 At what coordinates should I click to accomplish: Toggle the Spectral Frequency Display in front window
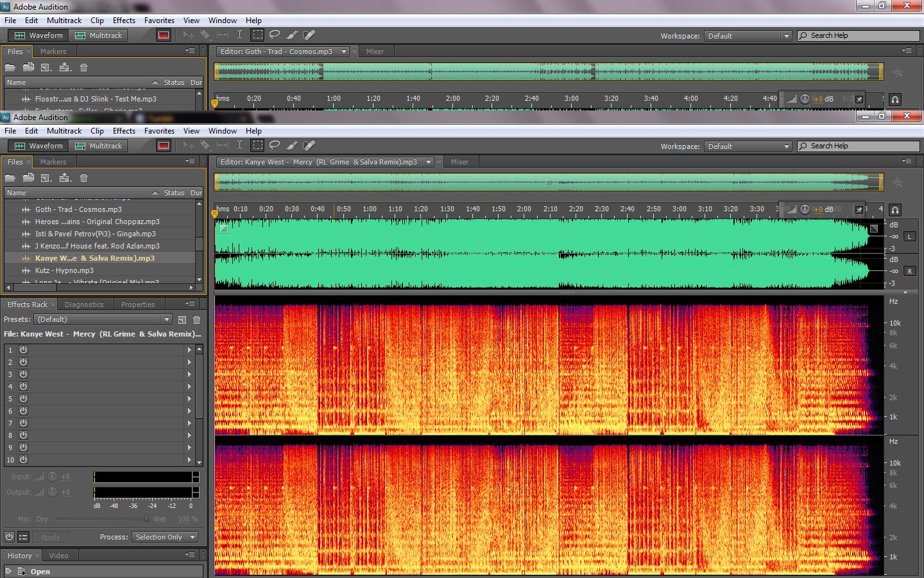click(x=164, y=146)
